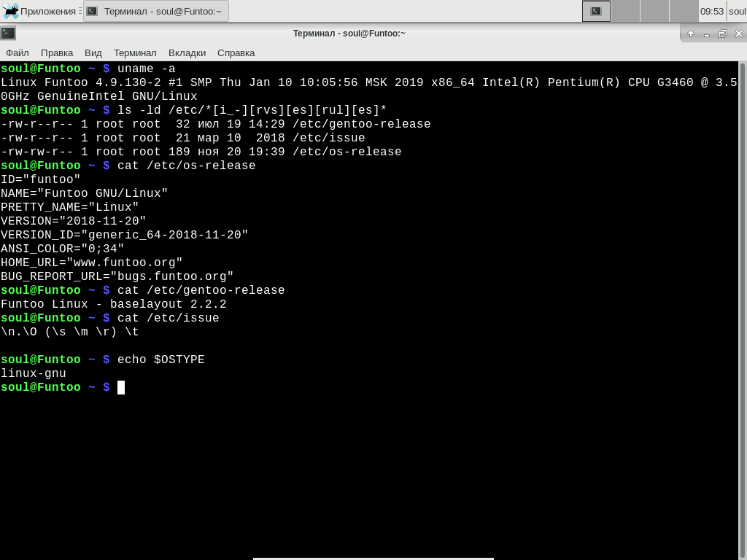This screenshot has height=560, width=747.
Task: Click the terminal vertical scrollbar
Action: point(742,311)
